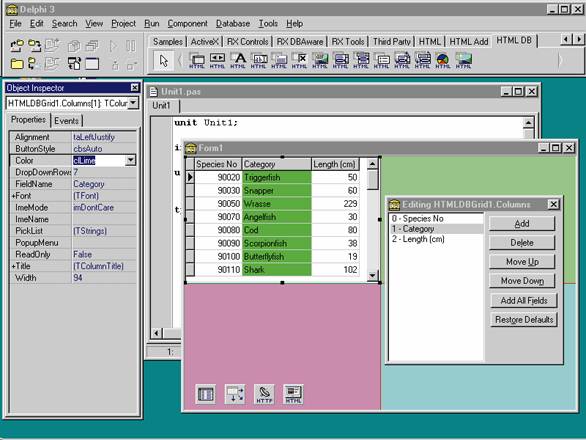The height and width of the screenshot is (440, 586).
Task: Click the Open File folder icon in speedbar
Action: (x=16, y=64)
